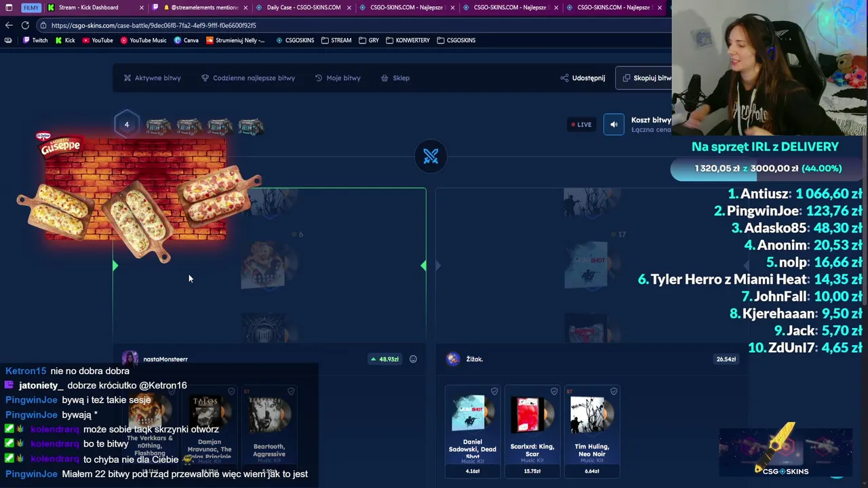868x488 pixels.
Task: Open the Moje bitwy section
Action: click(x=338, y=78)
